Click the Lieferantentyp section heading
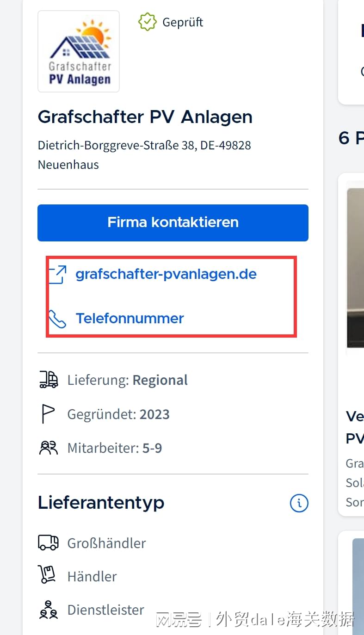The width and height of the screenshot is (364, 635). 101,503
